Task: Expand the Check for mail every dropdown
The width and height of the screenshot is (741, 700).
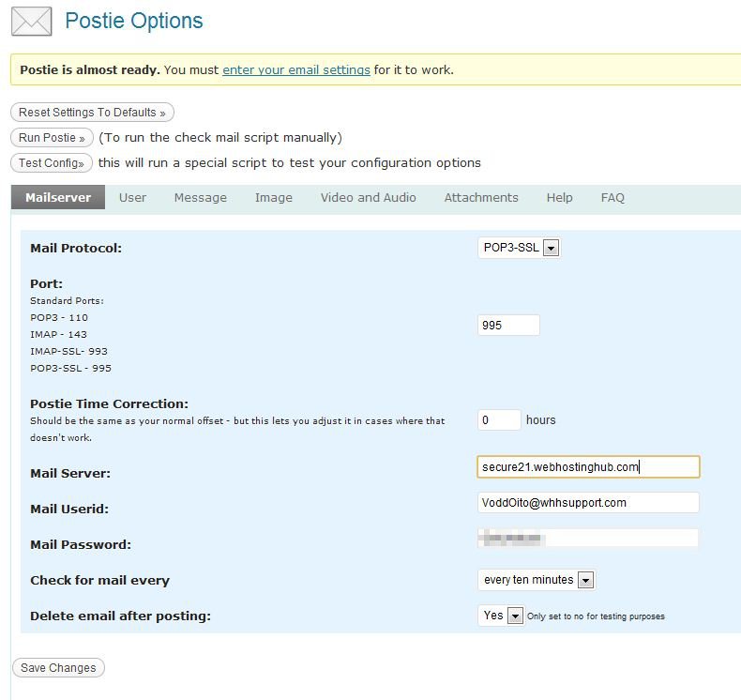Action: click(536, 580)
